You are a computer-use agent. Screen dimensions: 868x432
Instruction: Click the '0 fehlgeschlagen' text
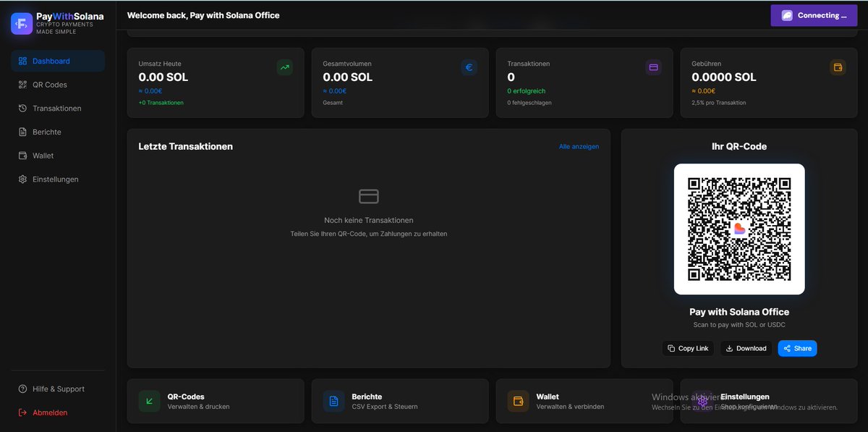[529, 103]
